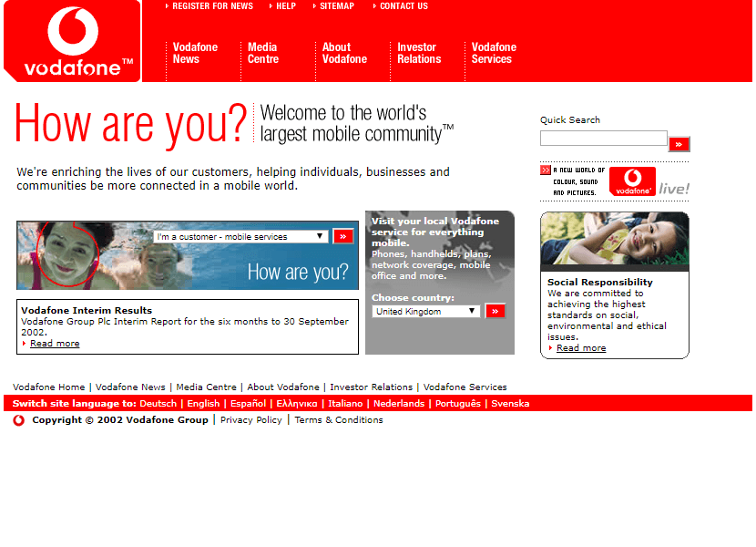Image resolution: width=756 pixels, height=547 pixels.
Task: Open About Vodafone menu
Action: pos(344,53)
